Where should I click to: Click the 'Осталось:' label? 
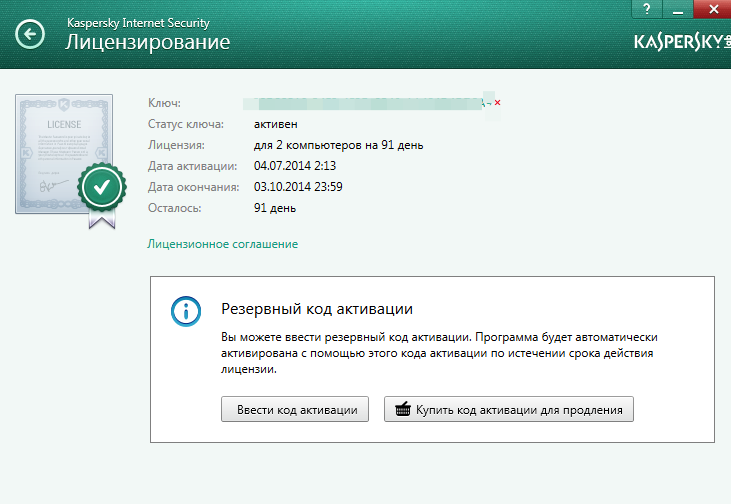click(x=174, y=208)
